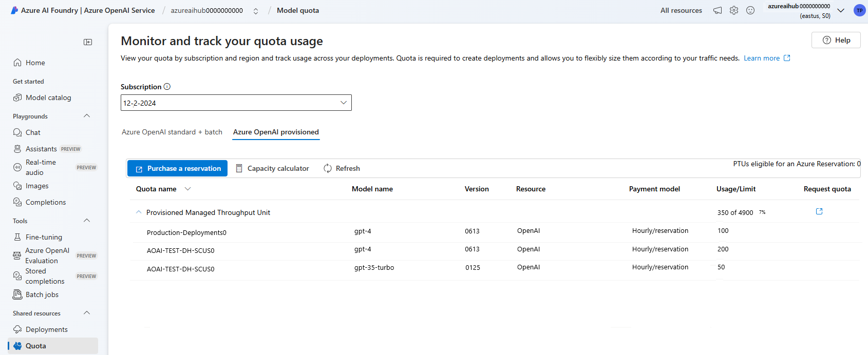The width and height of the screenshot is (868, 355).
Task: Click the Images playground icon
Action: [x=17, y=186]
